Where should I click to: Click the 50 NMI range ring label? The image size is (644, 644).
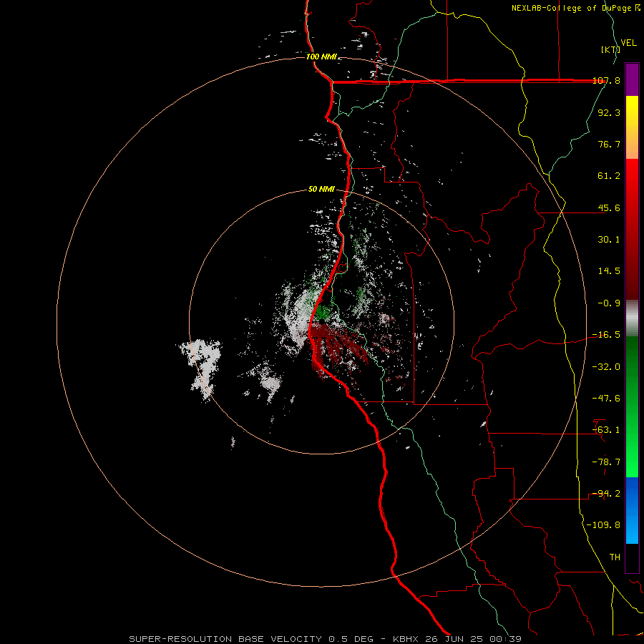tap(321, 190)
